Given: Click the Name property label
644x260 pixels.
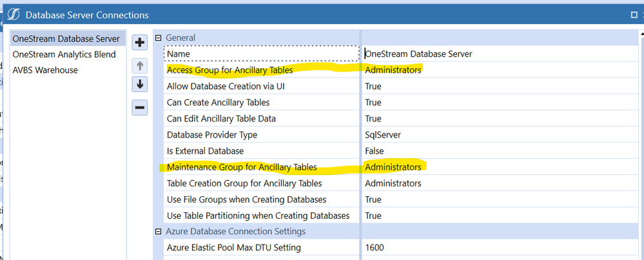Looking at the screenshot, I should pyautogui.click(x=179, y=54).
